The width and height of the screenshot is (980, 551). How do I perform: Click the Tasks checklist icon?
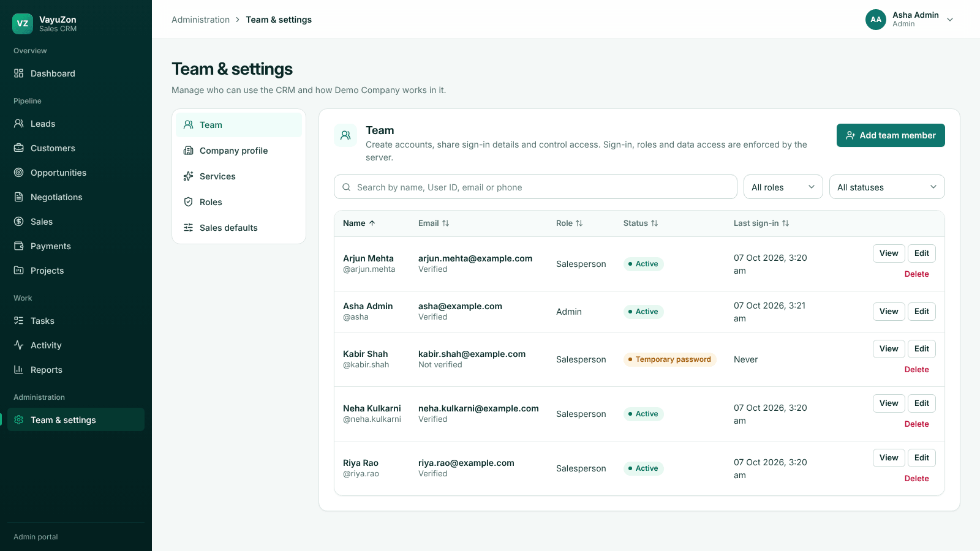point(18,321)
